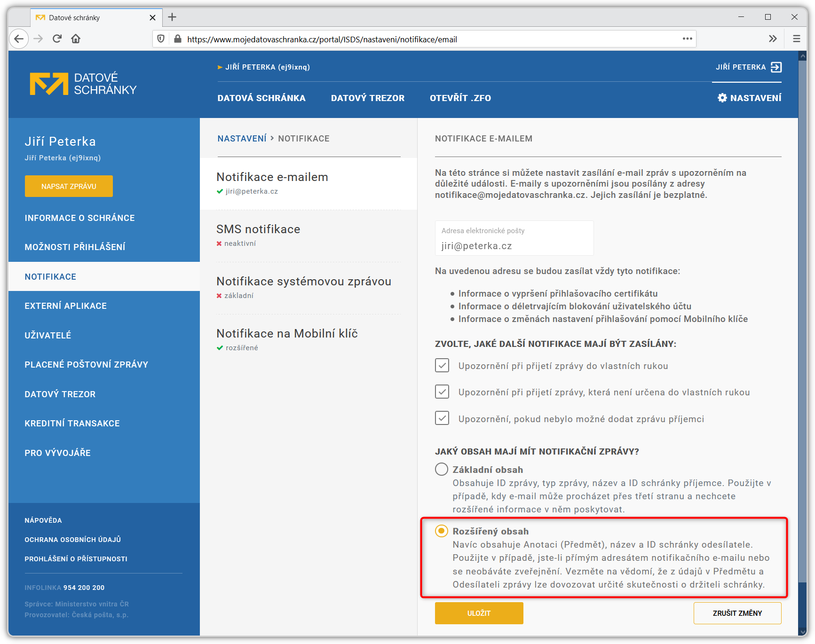Click the Nastavení gear icon
Viewport: 815px width, 644px height.
point(722,98)
